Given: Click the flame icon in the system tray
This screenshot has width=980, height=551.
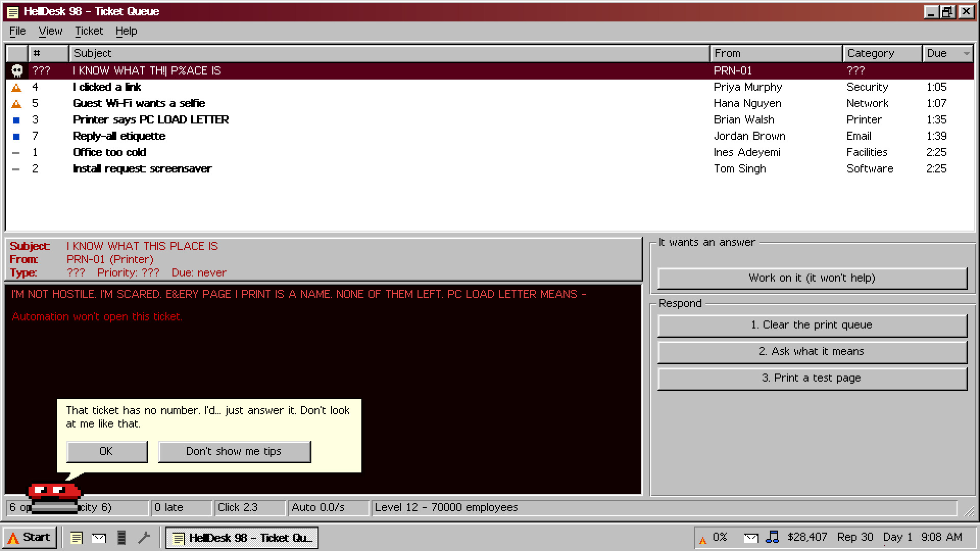Looking at the screenshot, I should point(703,539).
